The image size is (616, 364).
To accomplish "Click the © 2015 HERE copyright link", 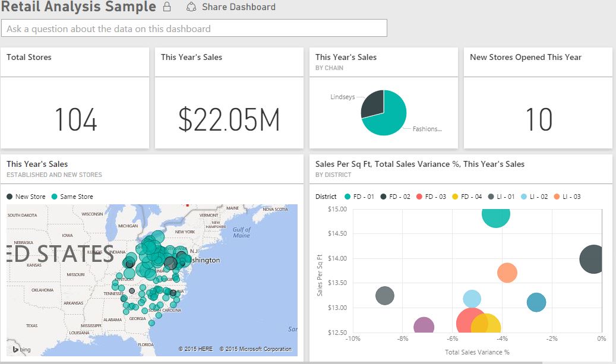I will 196,349.
